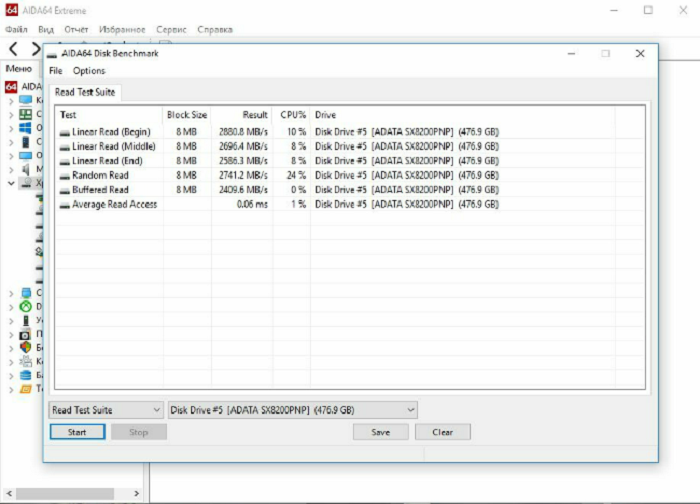Collapse the expanded storage tree node
This screenshot has height=504, width=700.
pos(11,183)
